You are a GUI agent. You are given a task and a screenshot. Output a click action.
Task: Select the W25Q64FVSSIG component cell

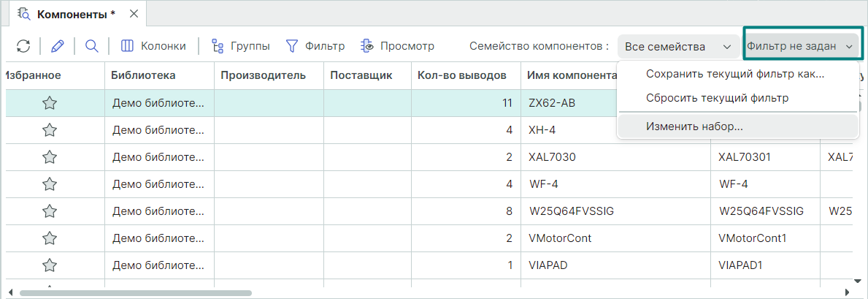tap(570, 211)
